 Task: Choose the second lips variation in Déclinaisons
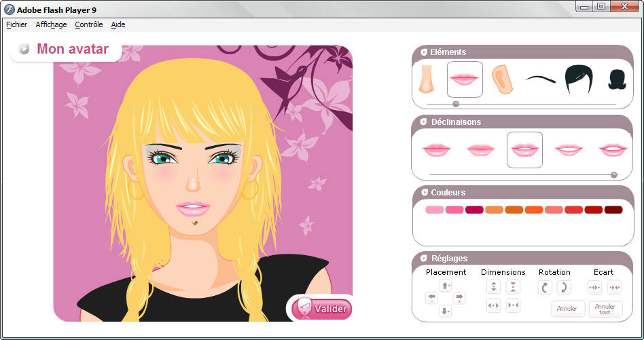coord(480,150)
